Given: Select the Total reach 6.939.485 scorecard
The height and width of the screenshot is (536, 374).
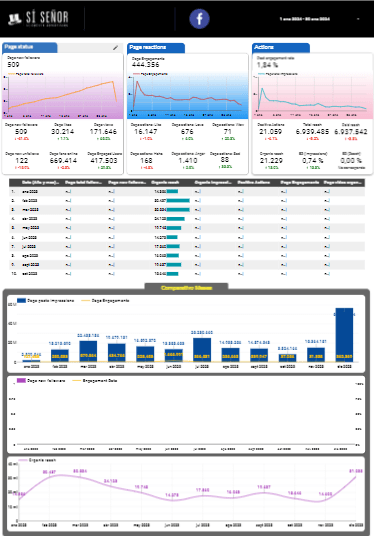Looking at the screenshot, I should pyautogui.click(x=312, y=132).
